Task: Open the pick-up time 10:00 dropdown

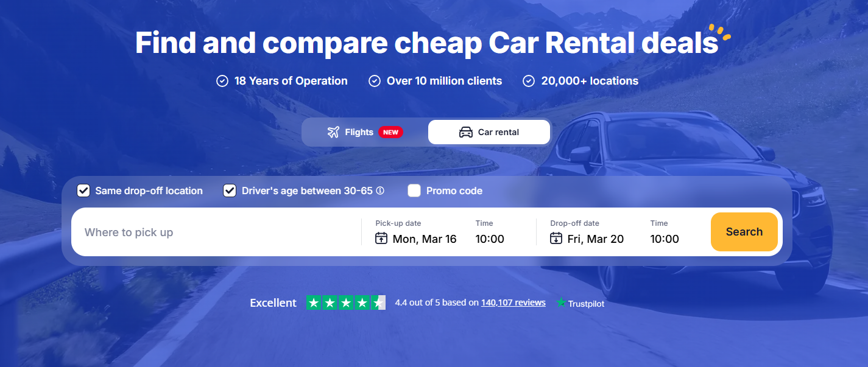Action: point(490,239)
